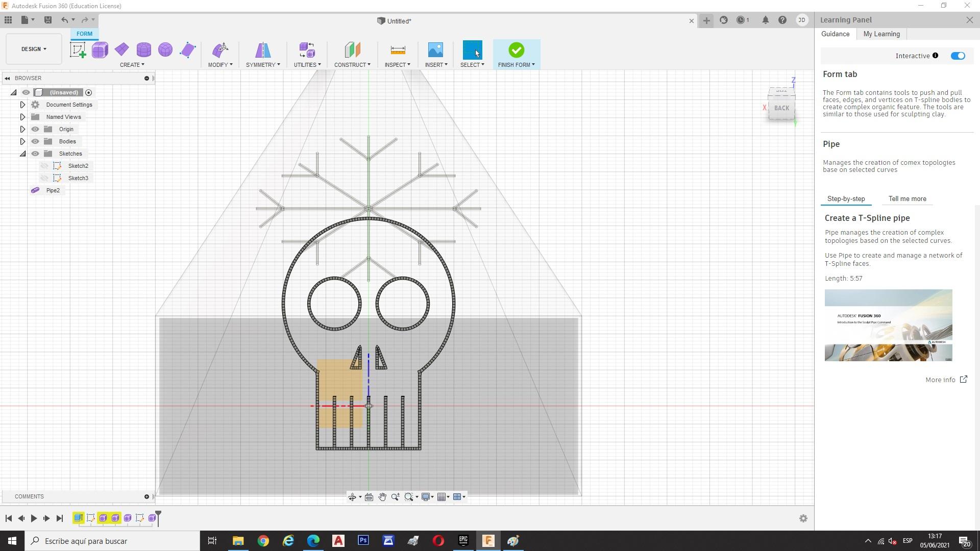Hide the Bodies folder visibility eye
This screenshot has width=980, height=551.
tap(35, 141)
